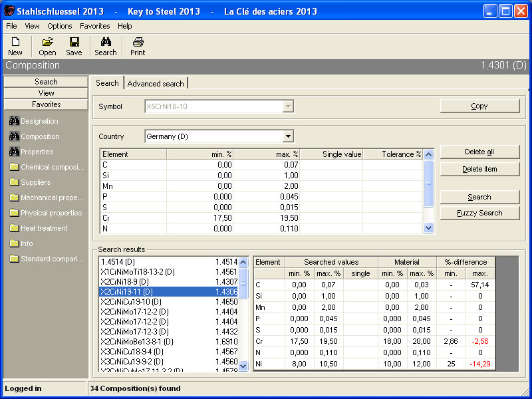Screen dimensions: 532x399
Task: Open the Favorites menu
Action: pyautogui.click(x=95, y=26)
